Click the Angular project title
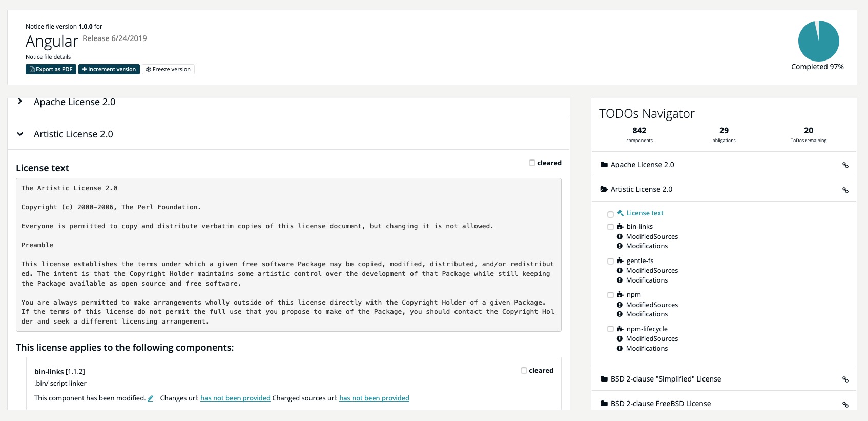Viewport: 868px width, 421px height. pos(52,41)
